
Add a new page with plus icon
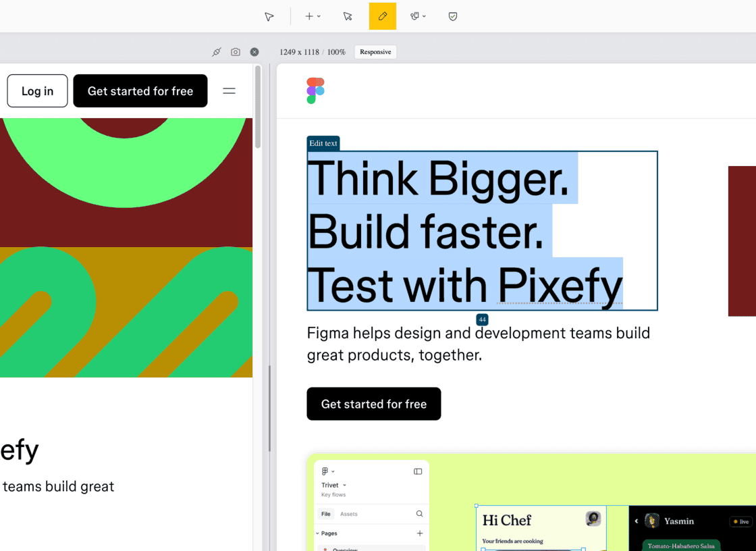420,533
